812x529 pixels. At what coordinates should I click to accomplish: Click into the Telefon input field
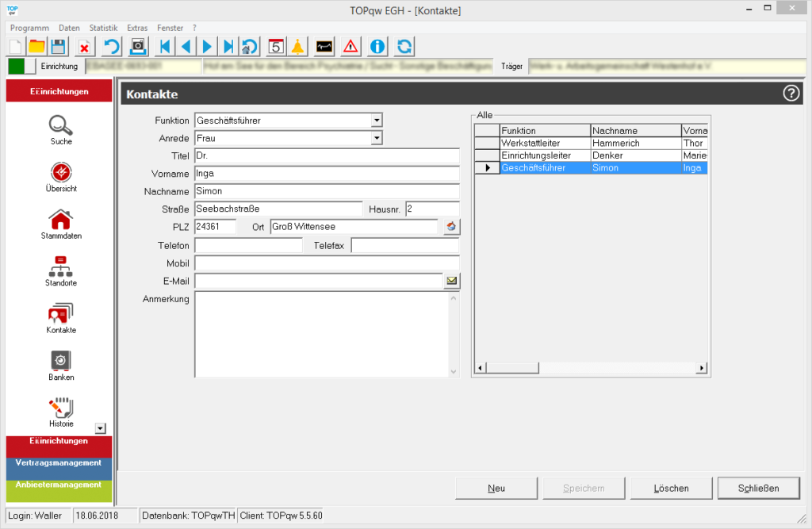pos(248,246)
